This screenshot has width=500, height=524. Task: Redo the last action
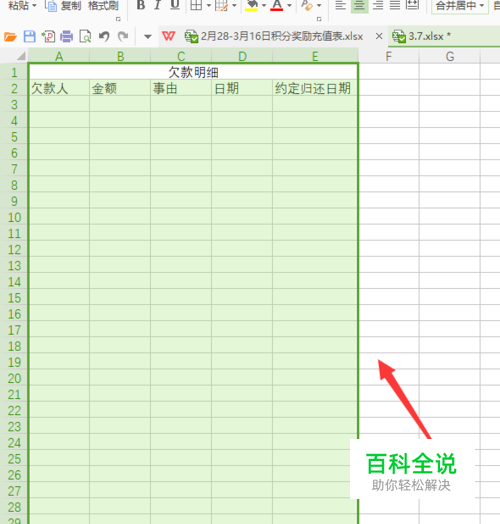(x=123, y=36)
